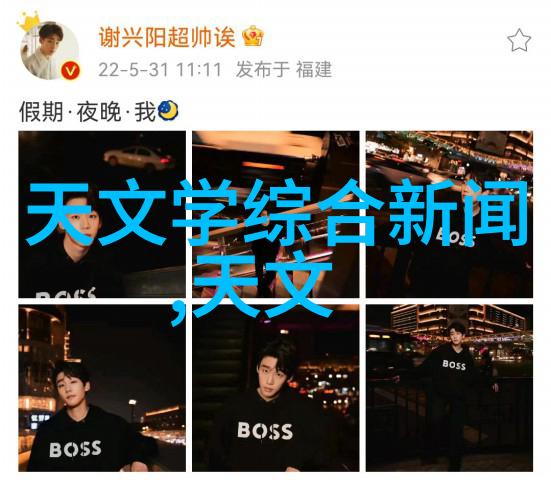Click the red verified V badge
The height and width of the screenshot is (480, 551).
(x=71, y=71)
